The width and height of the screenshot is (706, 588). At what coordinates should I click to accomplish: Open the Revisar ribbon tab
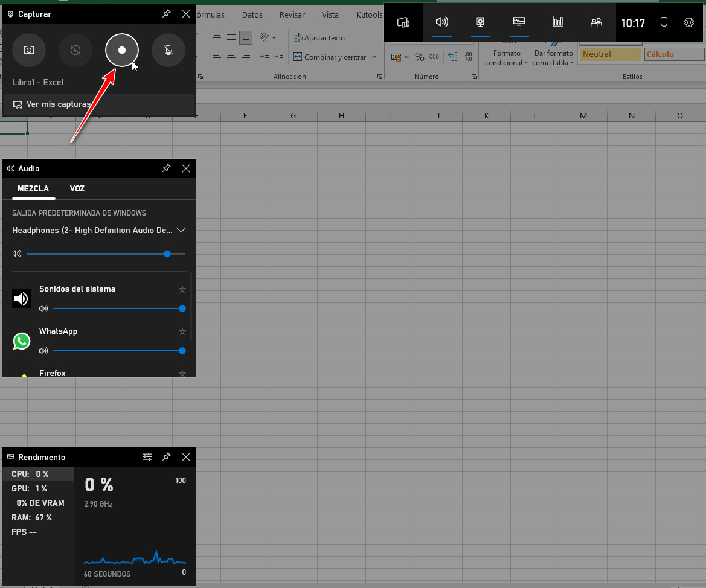292,14
